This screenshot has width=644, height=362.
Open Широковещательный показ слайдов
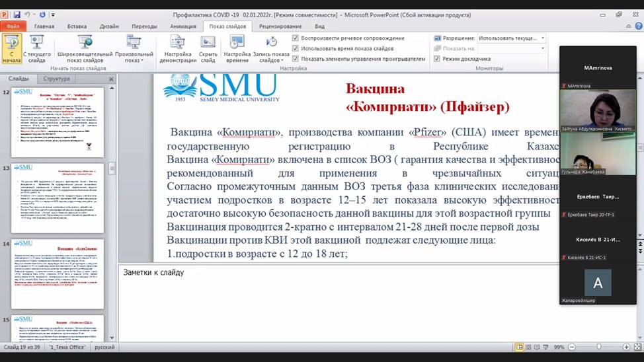tap(85, 49)
